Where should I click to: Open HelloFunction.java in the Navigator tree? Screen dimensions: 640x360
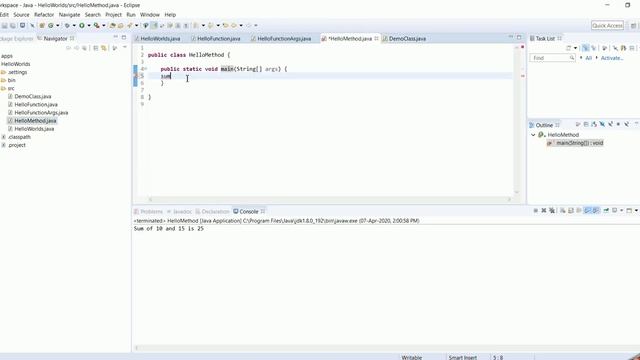pos(36,104)
